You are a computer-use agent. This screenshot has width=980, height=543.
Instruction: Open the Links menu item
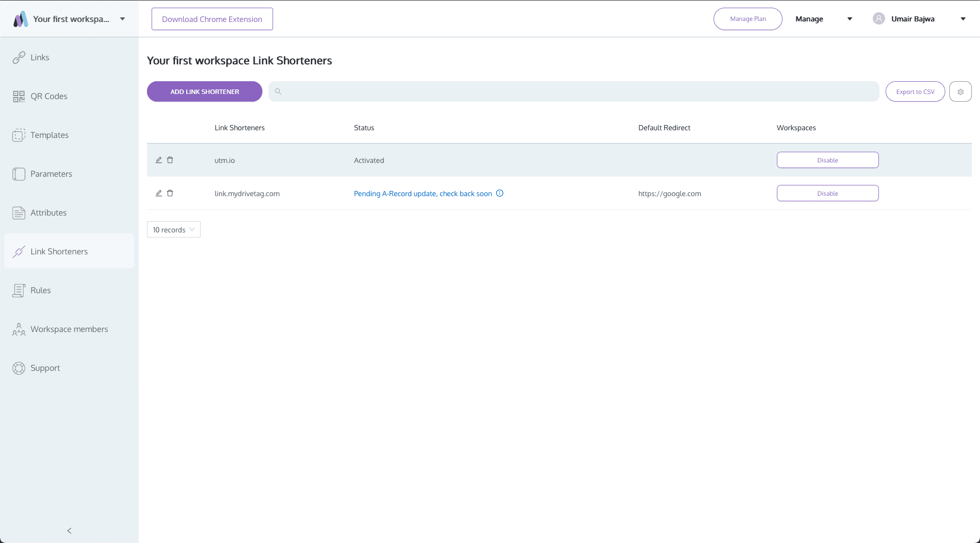(40, 58)
